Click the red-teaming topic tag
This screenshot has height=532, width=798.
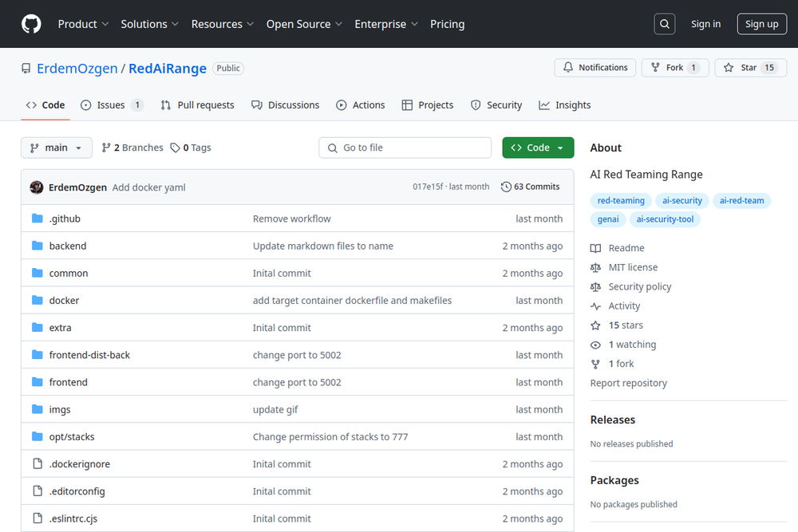point(621,200)
